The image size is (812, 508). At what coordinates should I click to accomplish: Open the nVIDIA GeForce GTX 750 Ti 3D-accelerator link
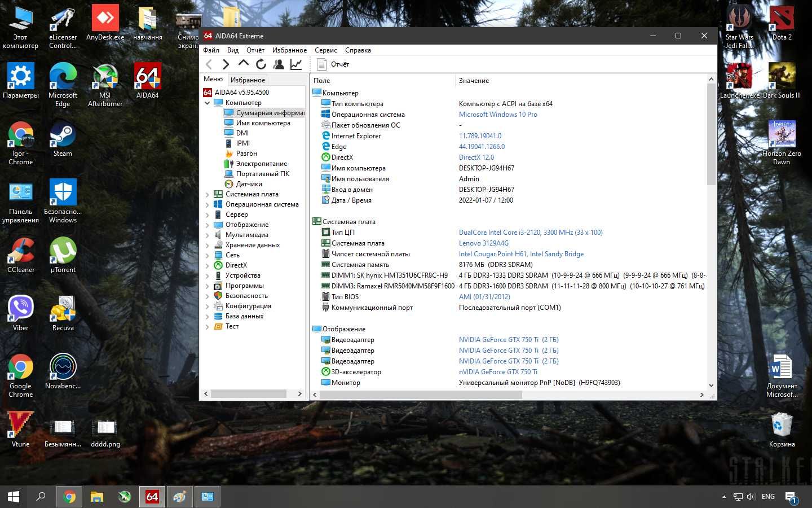tap(498, 372)
